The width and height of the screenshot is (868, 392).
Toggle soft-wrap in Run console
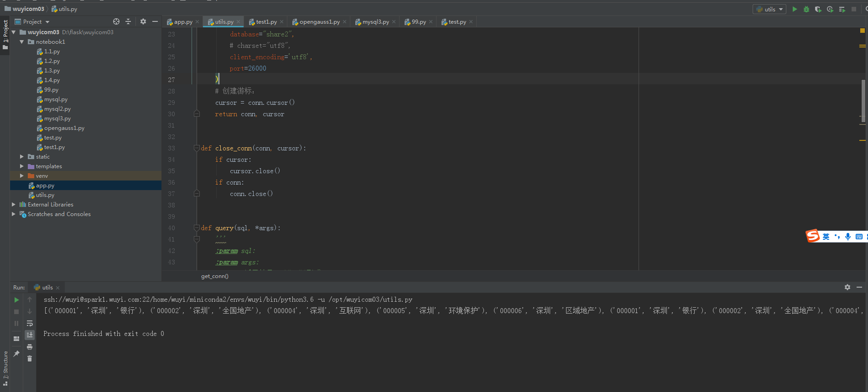(30, 323)
